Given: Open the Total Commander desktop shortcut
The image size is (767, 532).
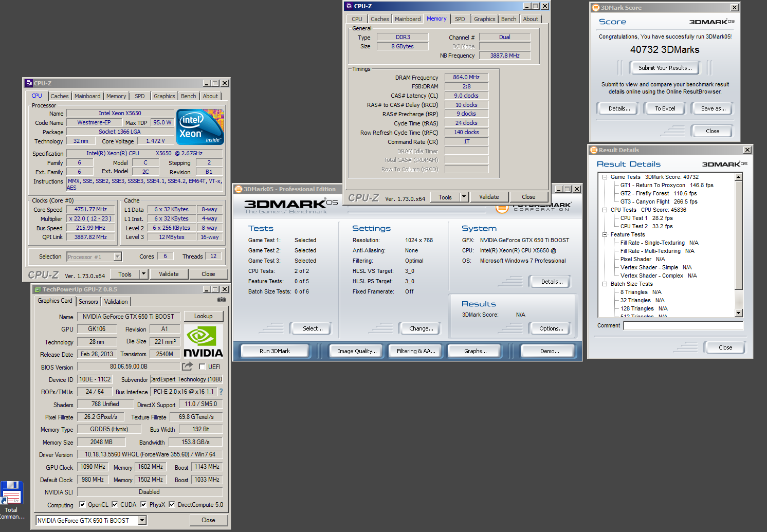Looking at the screenshot, I should coord(11,500).
